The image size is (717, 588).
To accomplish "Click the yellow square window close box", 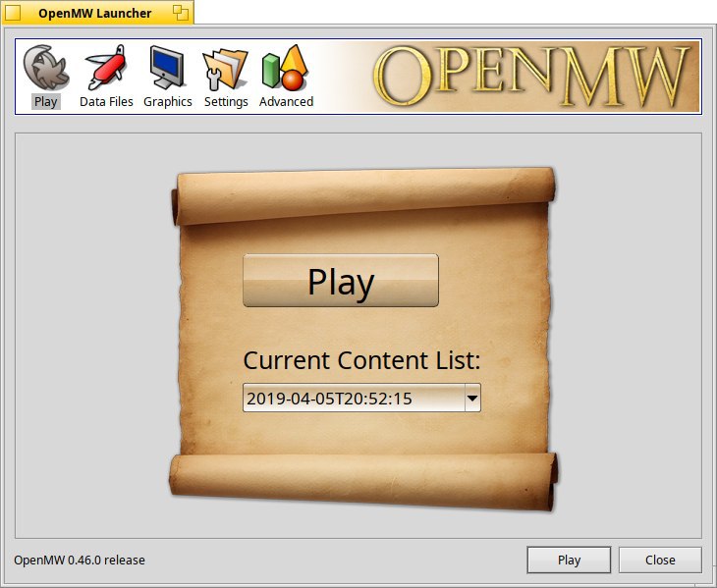I will coord(13,13).
